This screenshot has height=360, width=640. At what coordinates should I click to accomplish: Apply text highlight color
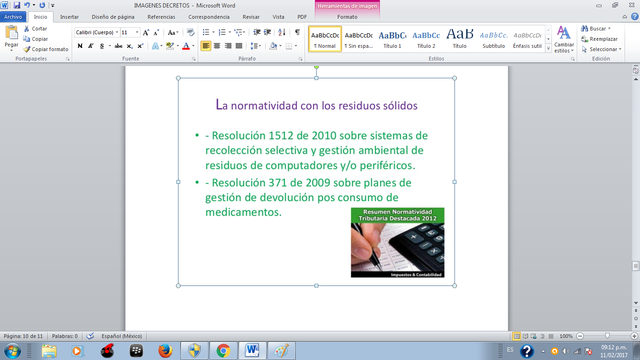[170, 46]
